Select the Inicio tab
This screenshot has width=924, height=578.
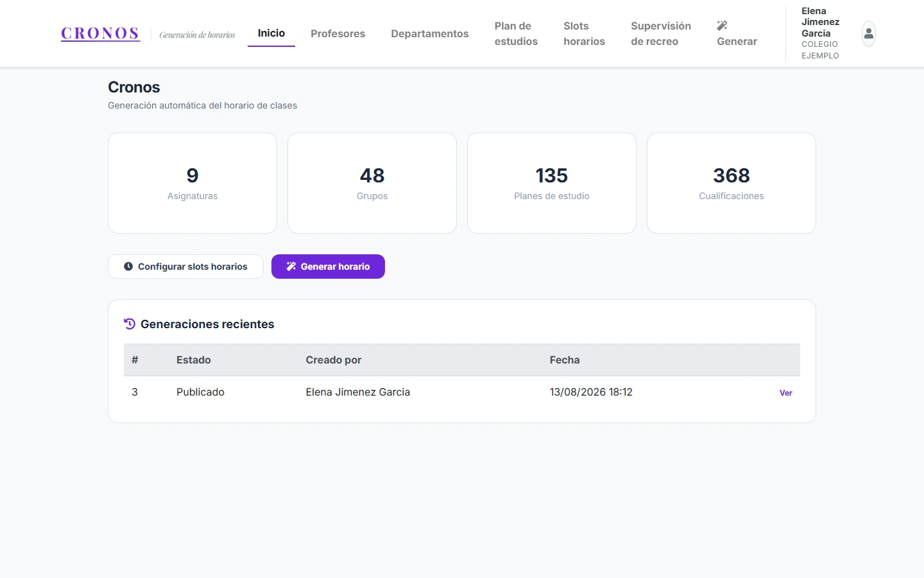[271, 33]
